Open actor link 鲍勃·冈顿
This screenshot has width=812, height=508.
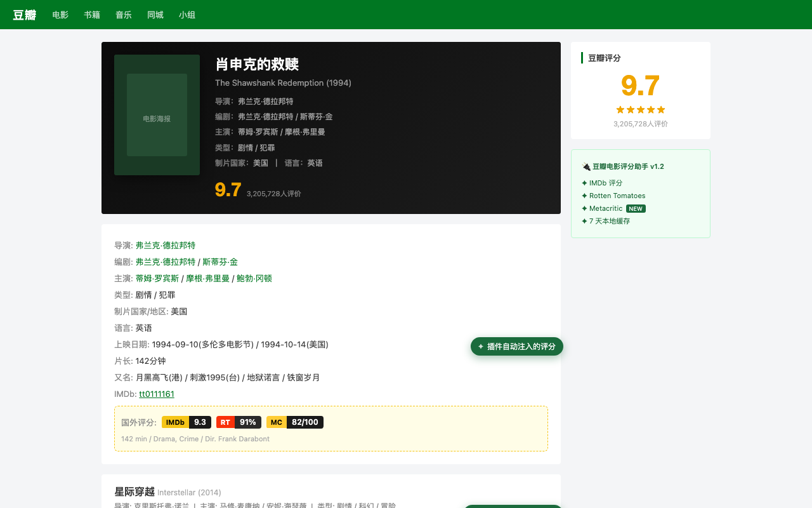pos(254,278)
